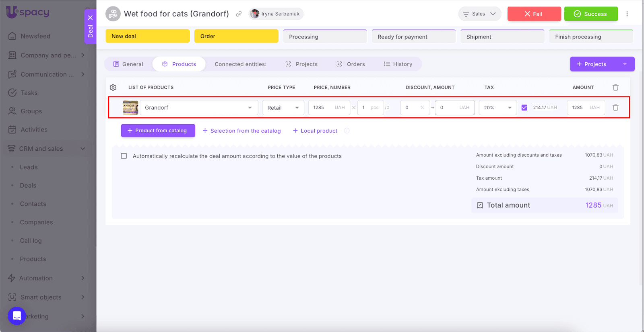644x332 pixels.
Task: Enable automatic deal amount recalculation checkbox
Action: pyautogui.click(x=124, y=156)
